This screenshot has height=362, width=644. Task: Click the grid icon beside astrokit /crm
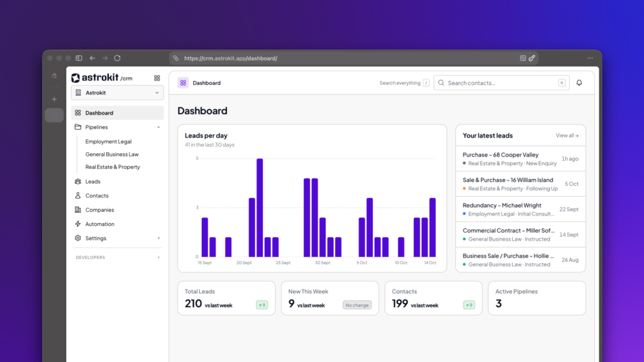coord(157,78)
